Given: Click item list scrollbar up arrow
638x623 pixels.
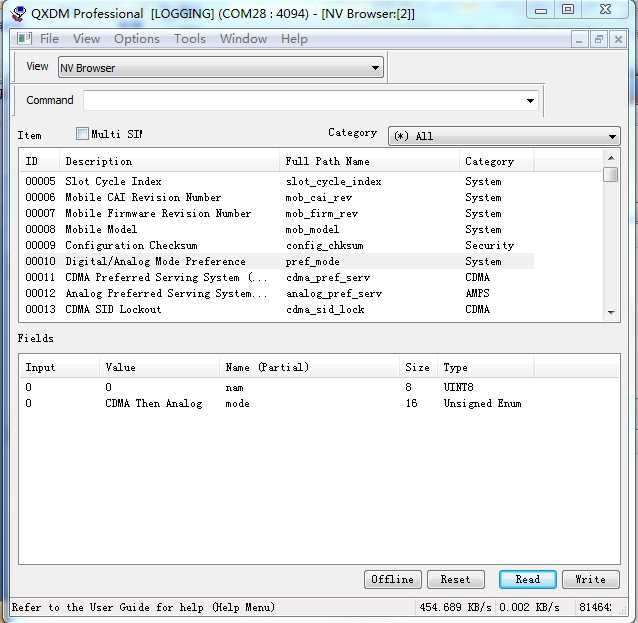Looking at the screenshot, I should [611, 158].
